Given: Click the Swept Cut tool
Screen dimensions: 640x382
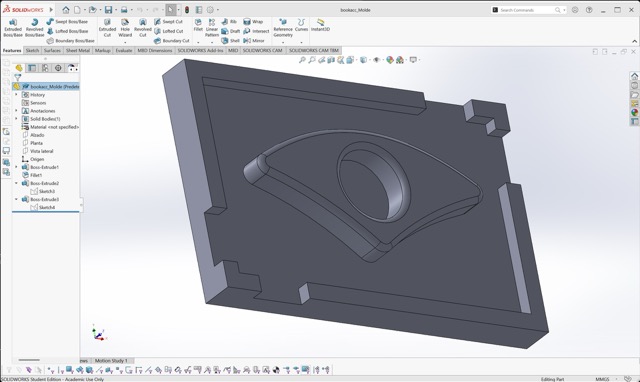Looking at the screenshot, I should click(x=168, y=22).
